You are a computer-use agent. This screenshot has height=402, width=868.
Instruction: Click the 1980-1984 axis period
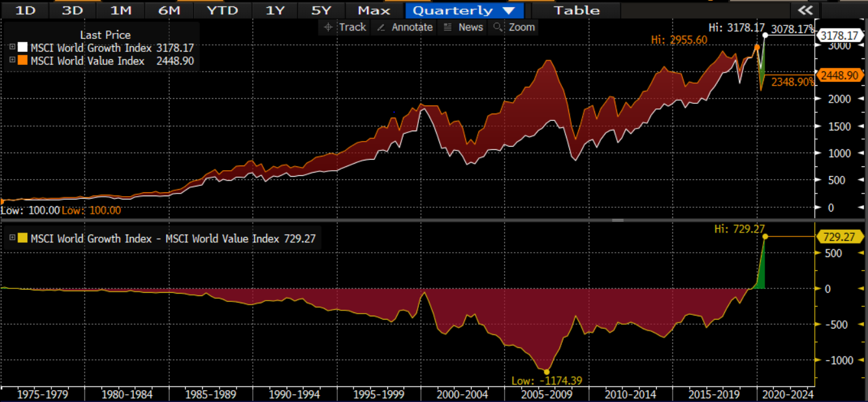(127, 394)
